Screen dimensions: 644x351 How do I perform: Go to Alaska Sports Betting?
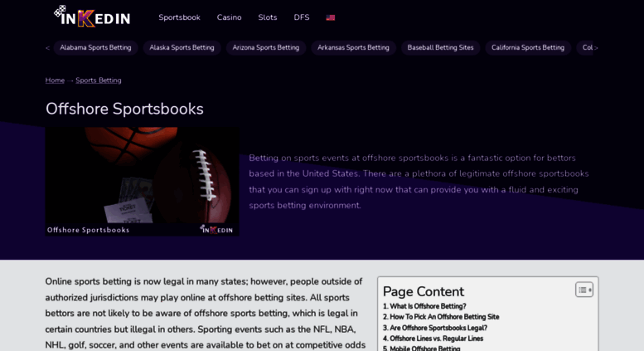(182, 47)
